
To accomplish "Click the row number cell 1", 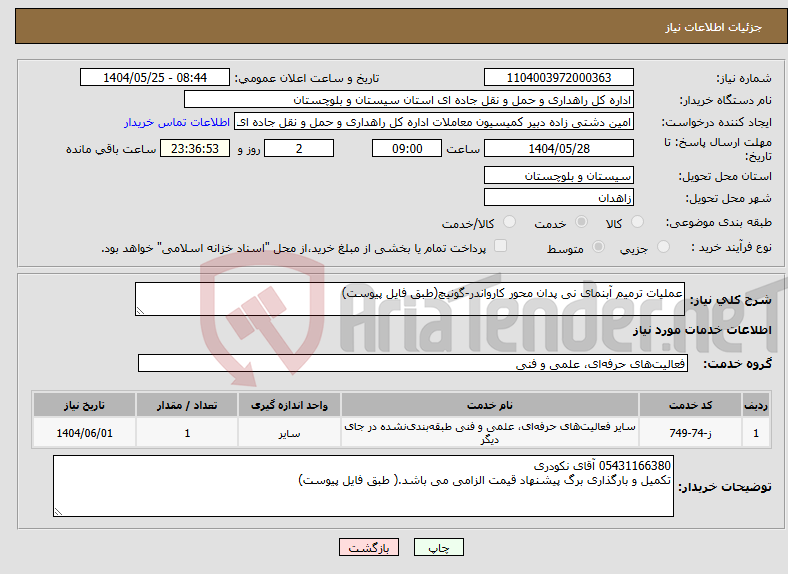I will click(x=756, y=433).
